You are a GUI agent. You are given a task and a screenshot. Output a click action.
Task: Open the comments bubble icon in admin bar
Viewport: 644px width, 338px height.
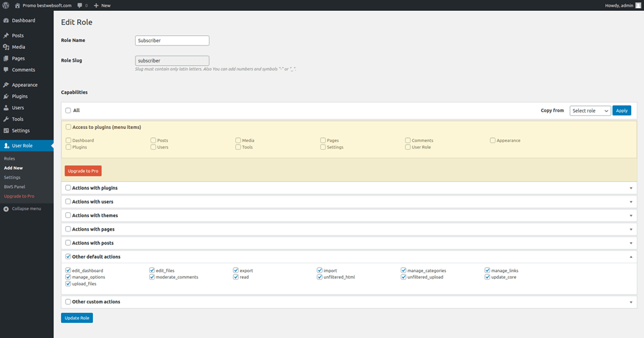(80, 5)
